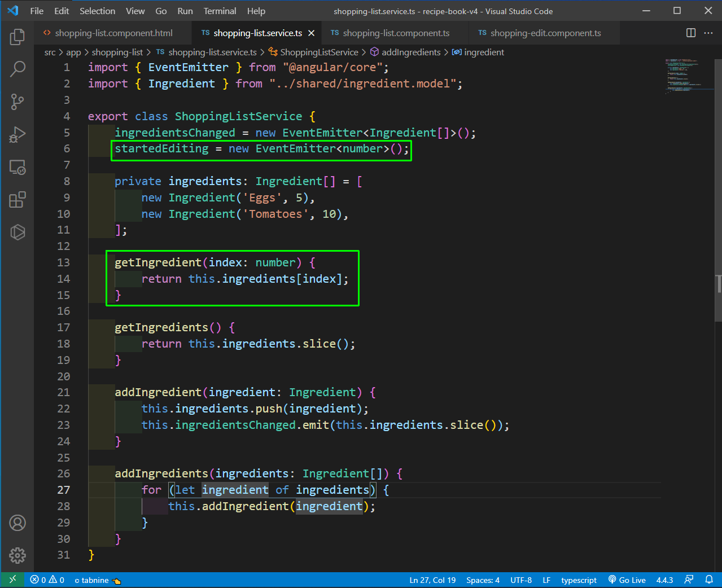
Task: Click the remote window indicator in status bar
Action: 12,580
